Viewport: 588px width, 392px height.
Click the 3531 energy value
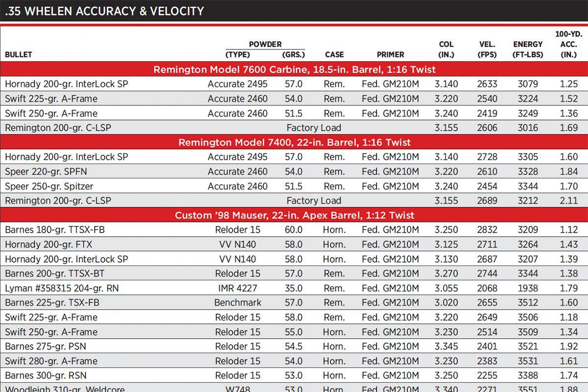coord(528,361)
